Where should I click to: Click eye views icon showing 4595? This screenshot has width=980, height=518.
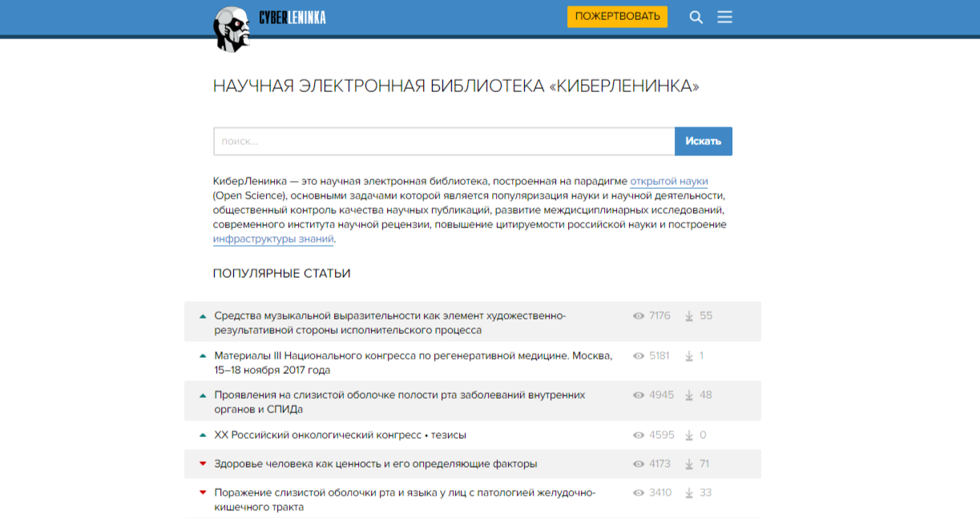click(x=639, y=435)
